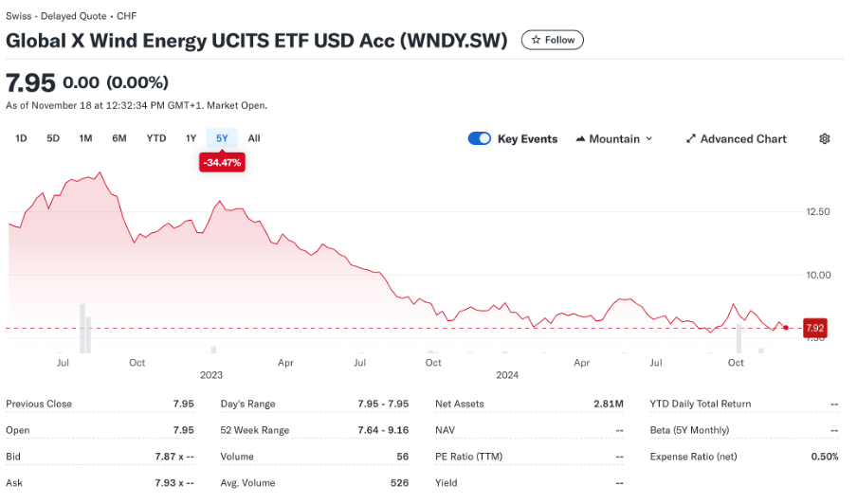Open the Advanced Chart link
This screenshot has width=857, height=504.
coord(737,138)
